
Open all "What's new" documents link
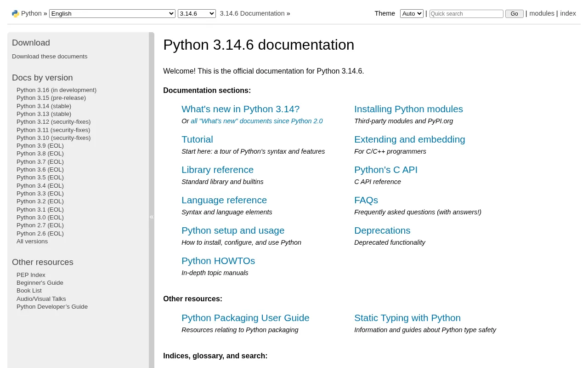pyautogui.click(x=257, y=121)
